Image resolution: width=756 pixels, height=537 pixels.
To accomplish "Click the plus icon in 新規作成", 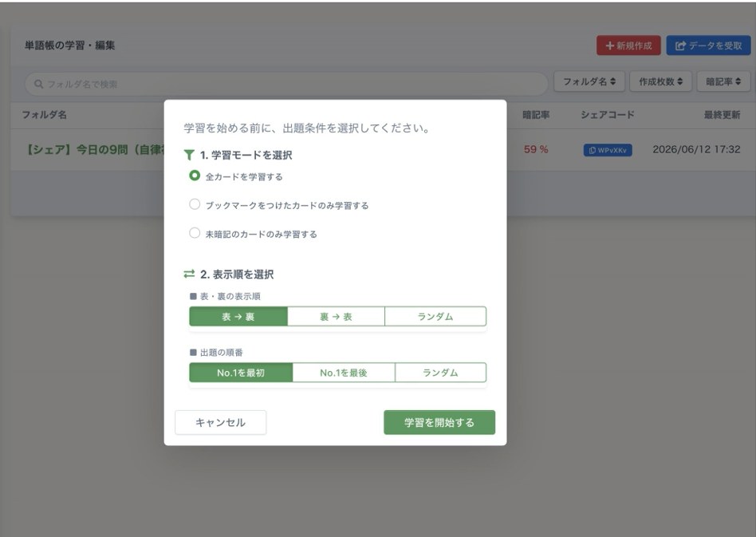I will pos(610,45).
